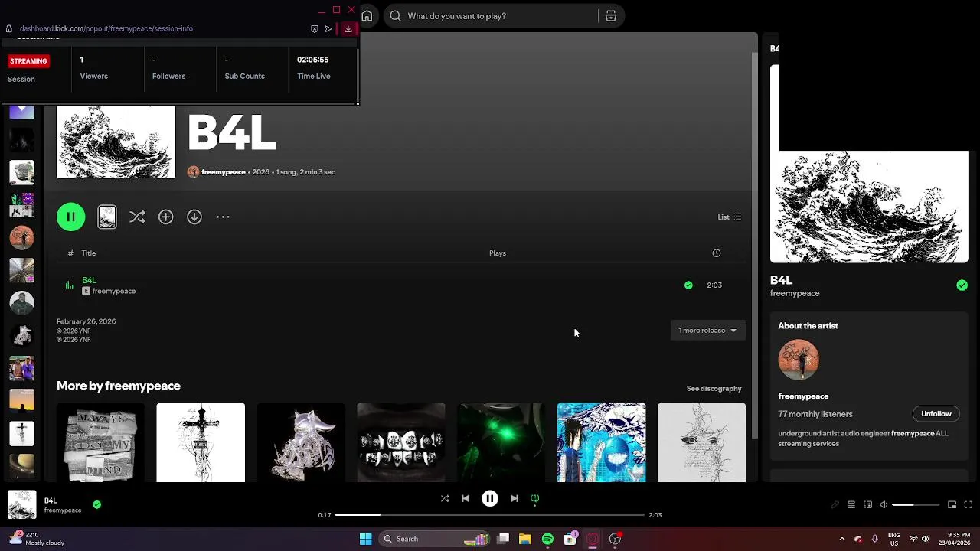The image size is (980, 551).
Task: Add the B4L album to Your Library
Action: tap(166, 217)
